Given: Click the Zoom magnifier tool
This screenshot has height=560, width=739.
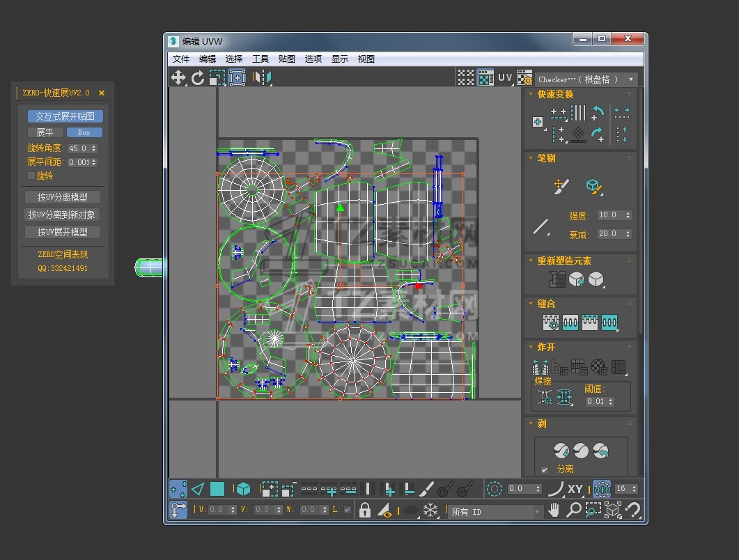Looking at the screenshot, I should point(573,511).
